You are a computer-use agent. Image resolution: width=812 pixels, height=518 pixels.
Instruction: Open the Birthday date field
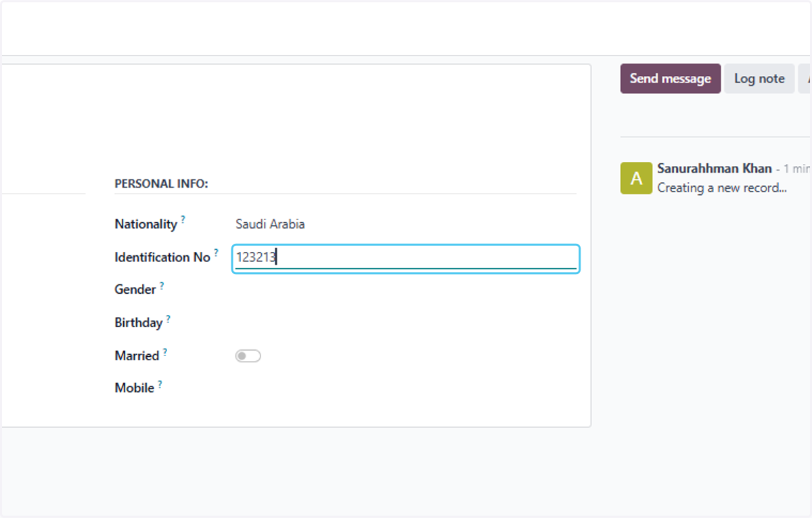[x=406, y=323]
